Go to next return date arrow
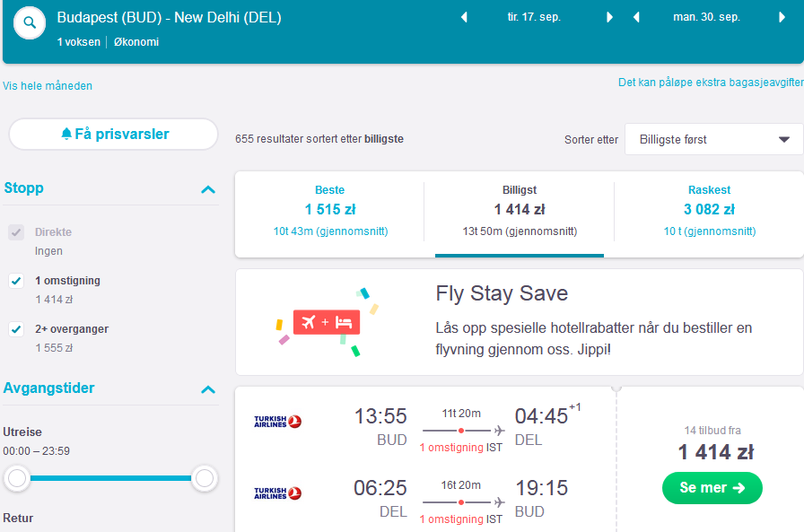 point(782,17)
